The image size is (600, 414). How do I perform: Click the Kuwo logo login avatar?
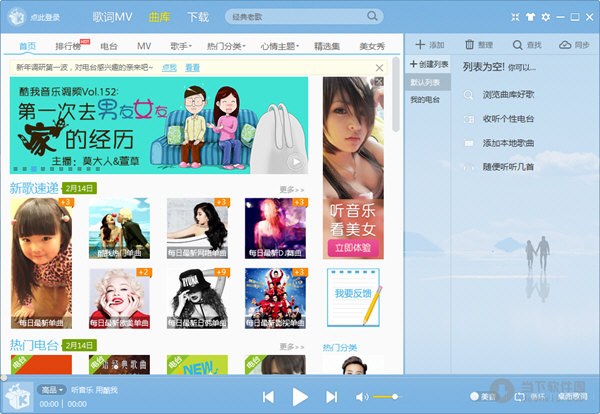(16, 17)
